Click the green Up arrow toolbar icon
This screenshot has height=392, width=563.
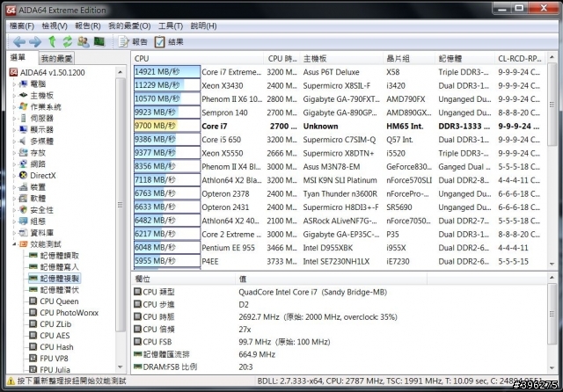click(x=53, y=42)
